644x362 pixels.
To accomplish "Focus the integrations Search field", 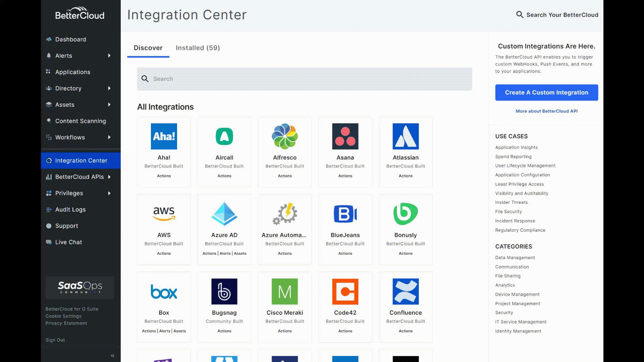I will [304, 79].
